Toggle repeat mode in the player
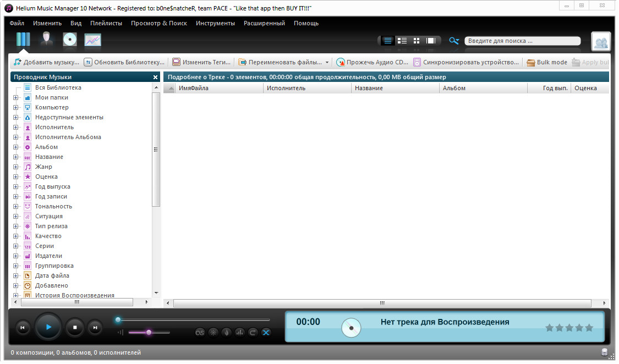The height and width of the screenshot is (364, 619). [253, 332]
